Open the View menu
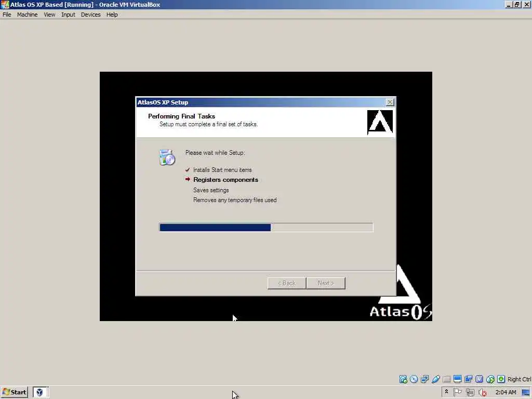532x399 pixels. (x=49, y=15)
